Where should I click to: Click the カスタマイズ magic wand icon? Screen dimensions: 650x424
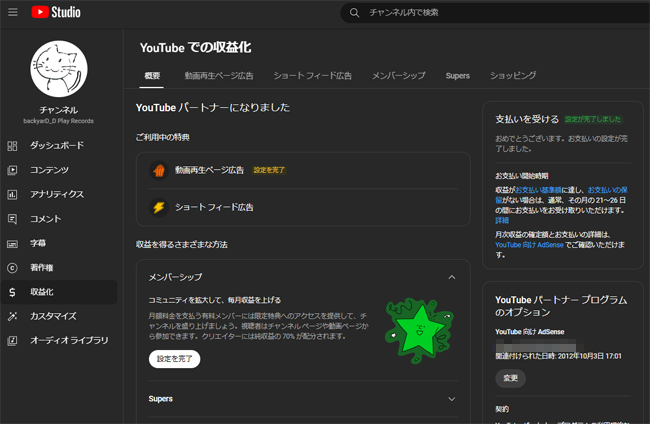(x=12, y=316)
